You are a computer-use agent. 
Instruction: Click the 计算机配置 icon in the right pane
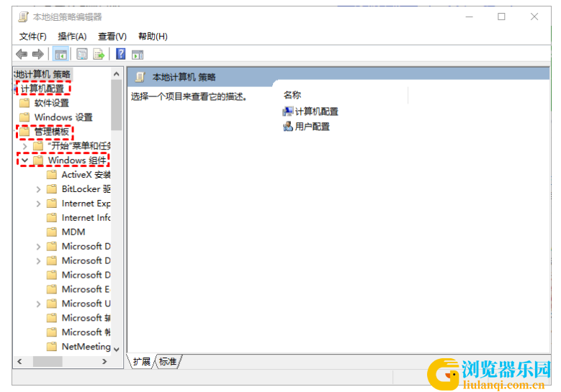[287, 111]
